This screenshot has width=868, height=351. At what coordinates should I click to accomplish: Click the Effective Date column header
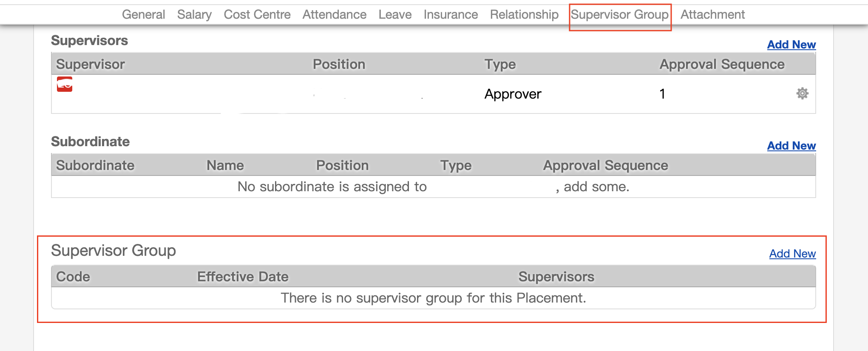(243, 277)
